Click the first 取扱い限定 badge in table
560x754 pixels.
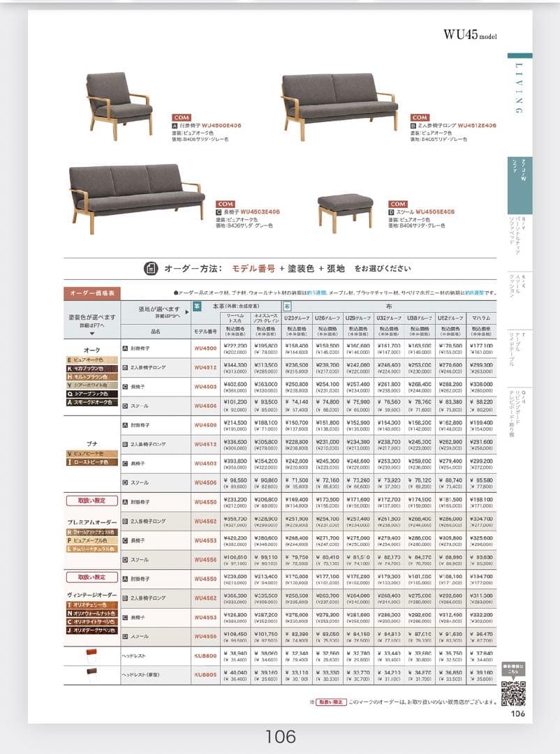point(92,501)
